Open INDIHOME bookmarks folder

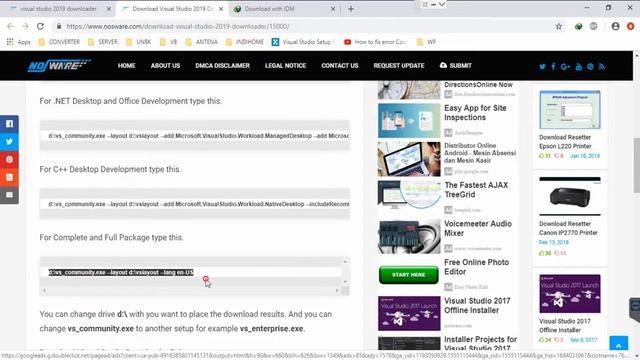(245, 42)
